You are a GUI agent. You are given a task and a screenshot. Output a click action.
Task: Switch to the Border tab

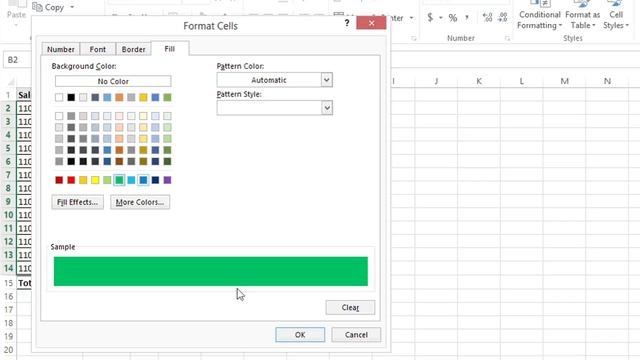point(133,49)
